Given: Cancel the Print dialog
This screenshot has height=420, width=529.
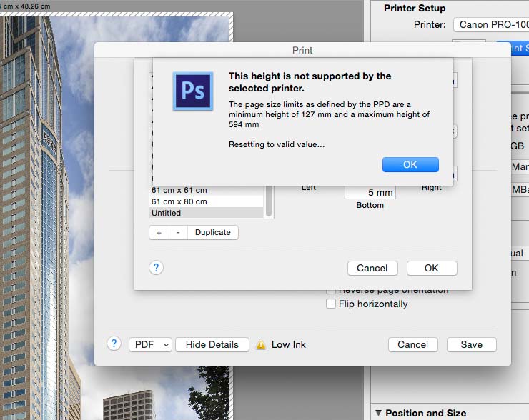Looking at the screenshot, I should tap(413, 345).
